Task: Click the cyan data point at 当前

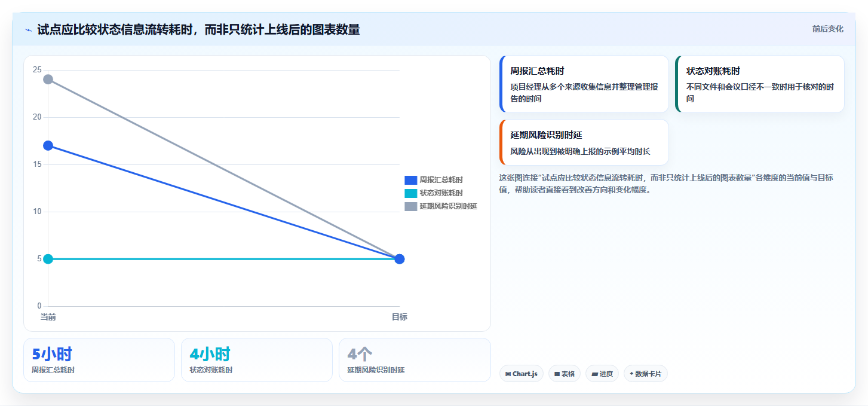Action: (48, 259)
